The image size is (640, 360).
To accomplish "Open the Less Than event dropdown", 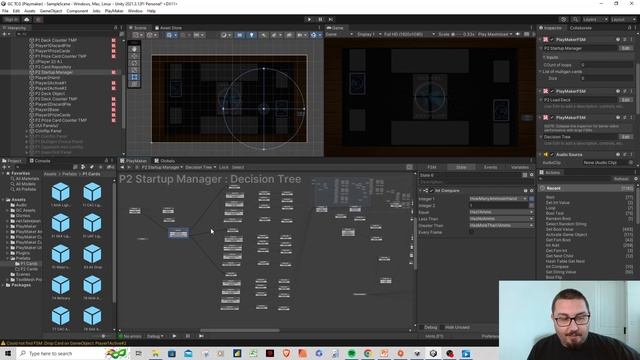I will (501, 219).
